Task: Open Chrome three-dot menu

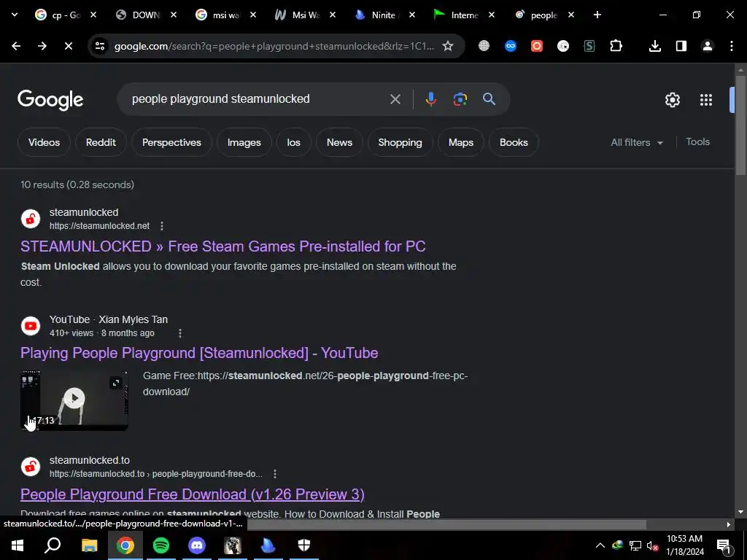Action: point(732,46)
